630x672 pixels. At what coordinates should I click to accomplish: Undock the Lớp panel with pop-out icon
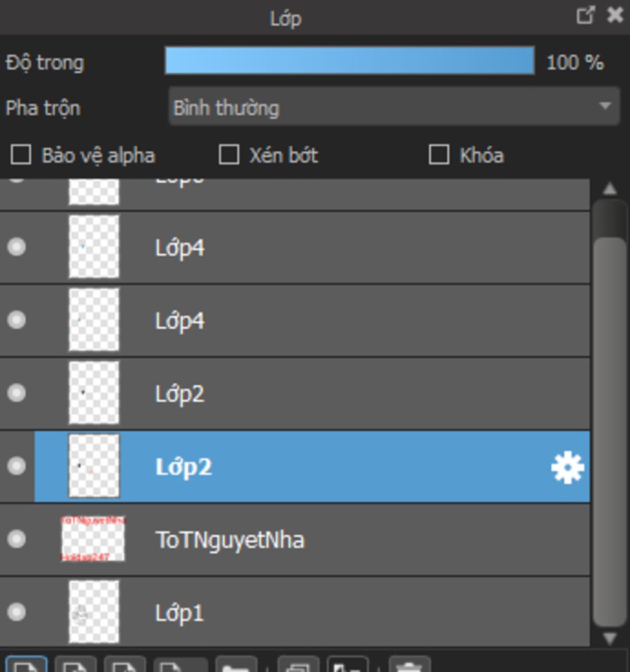coord(586,15)
